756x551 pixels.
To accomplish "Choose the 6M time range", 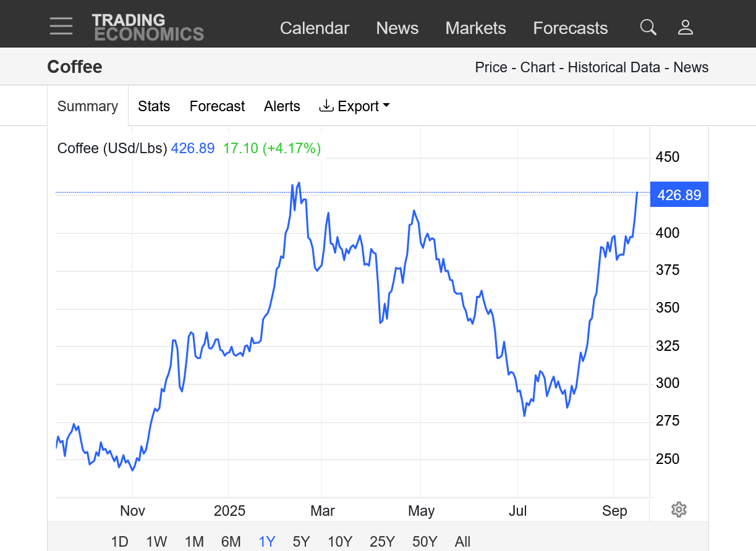I will tap(231, 542).
